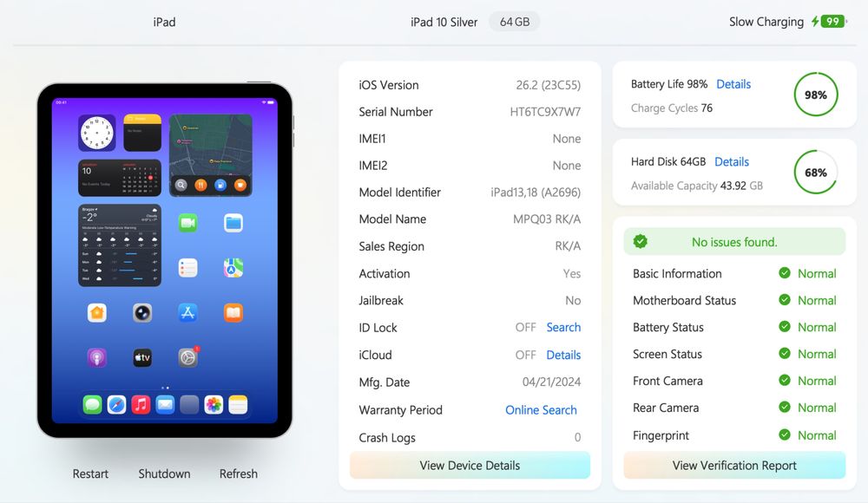Click the 98% battery life ring
Image resolution: width=868 pixels, height=503 pixels.
(x=815, y=95)
